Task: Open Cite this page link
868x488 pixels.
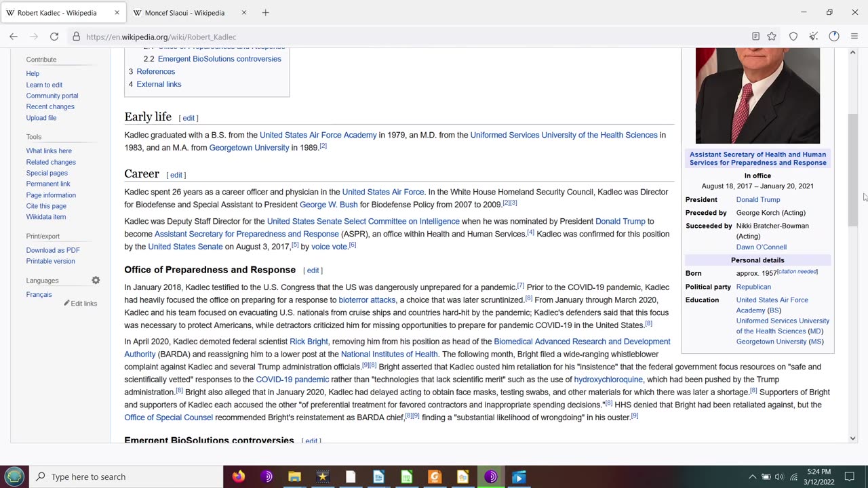Action: coord(46,206)
